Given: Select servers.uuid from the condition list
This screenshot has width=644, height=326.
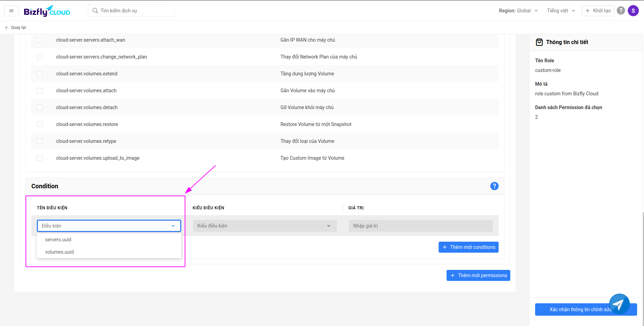Looking at the screenshot, I should 58,240.
